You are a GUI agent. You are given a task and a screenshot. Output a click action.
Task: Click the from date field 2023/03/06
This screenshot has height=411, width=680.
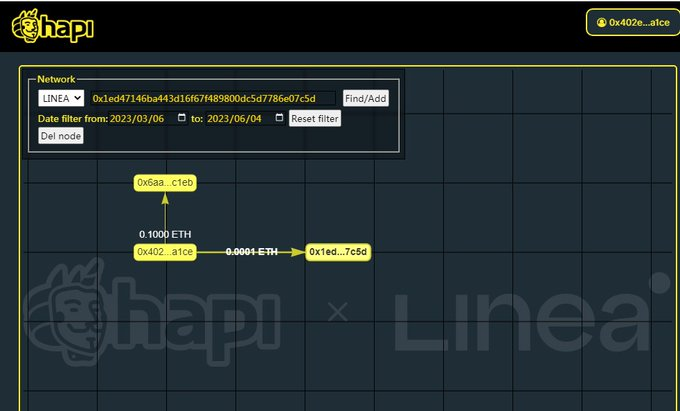click(148, 118)
